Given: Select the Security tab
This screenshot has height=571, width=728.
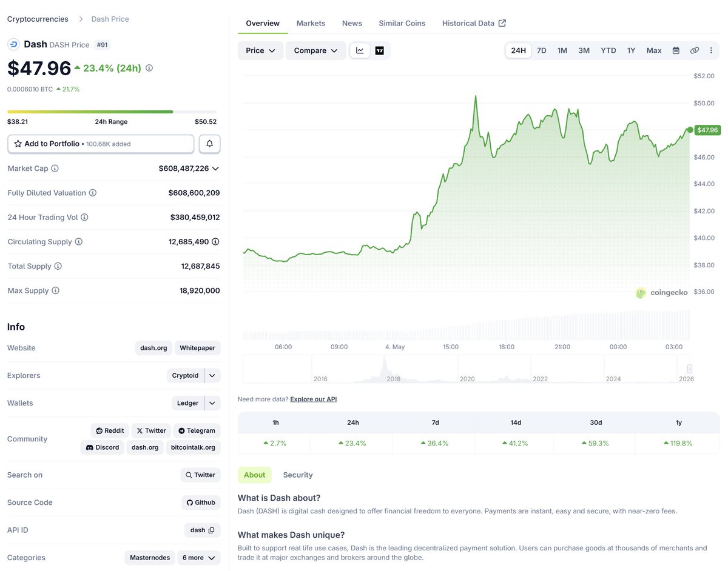Looking at the screenshot, I should (298, 475).
